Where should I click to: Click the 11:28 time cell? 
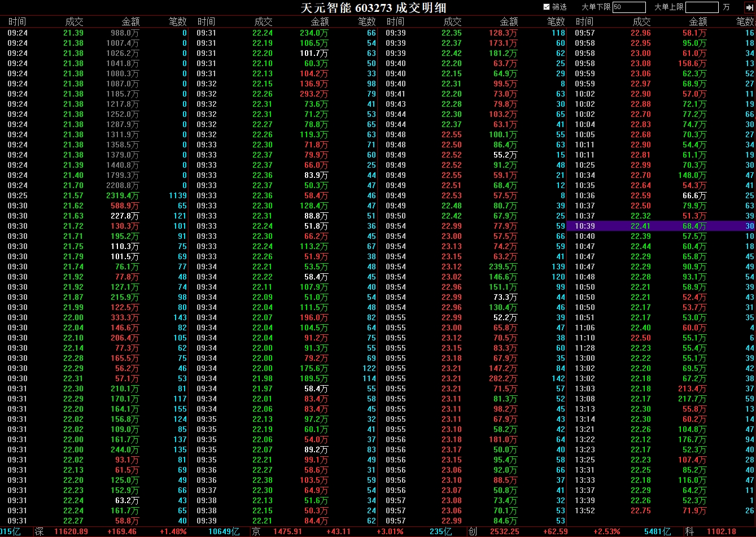pyautogui.click(x=585, y=348)
